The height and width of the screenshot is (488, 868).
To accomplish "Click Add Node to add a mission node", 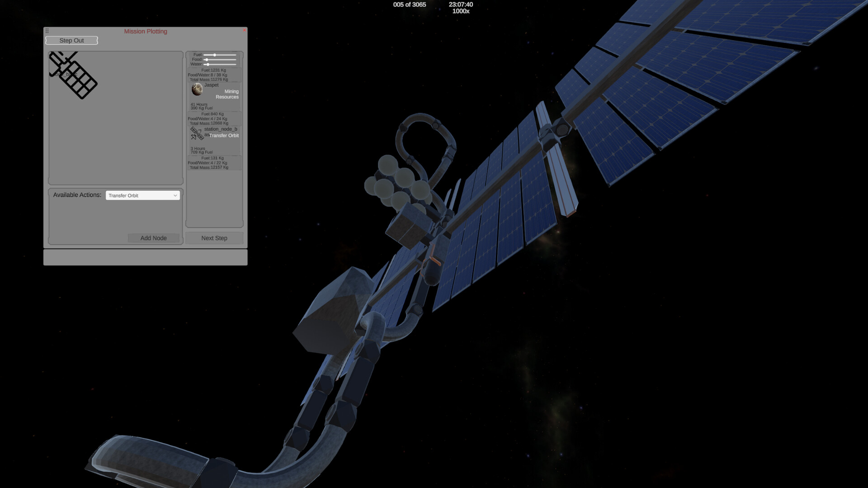I will (153, 238).
